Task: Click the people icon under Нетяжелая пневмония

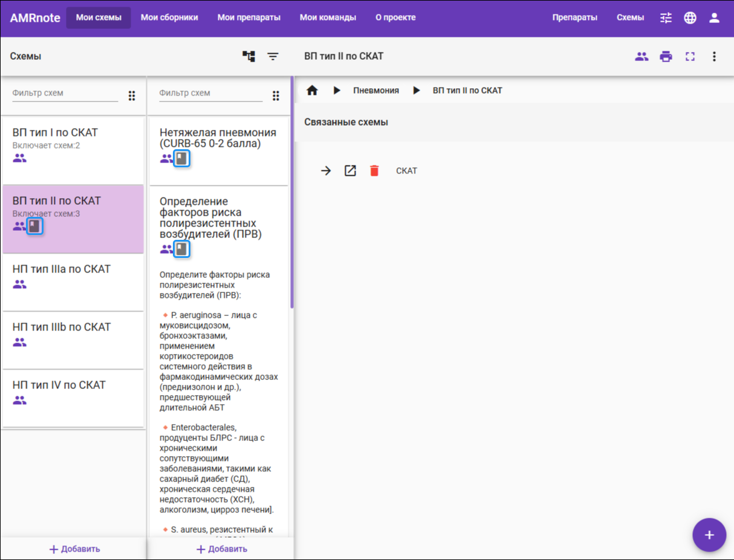Action: pyautogui.click(x=166, y=159)
